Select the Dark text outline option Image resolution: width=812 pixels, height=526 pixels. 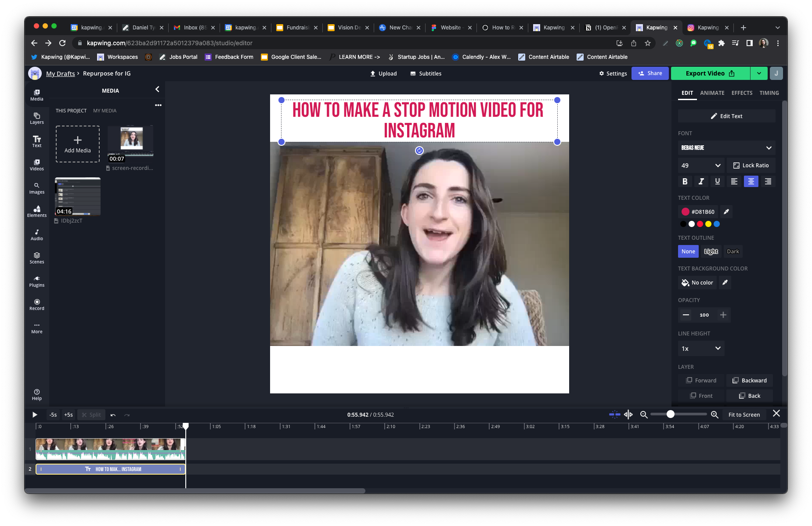(733, 252)
